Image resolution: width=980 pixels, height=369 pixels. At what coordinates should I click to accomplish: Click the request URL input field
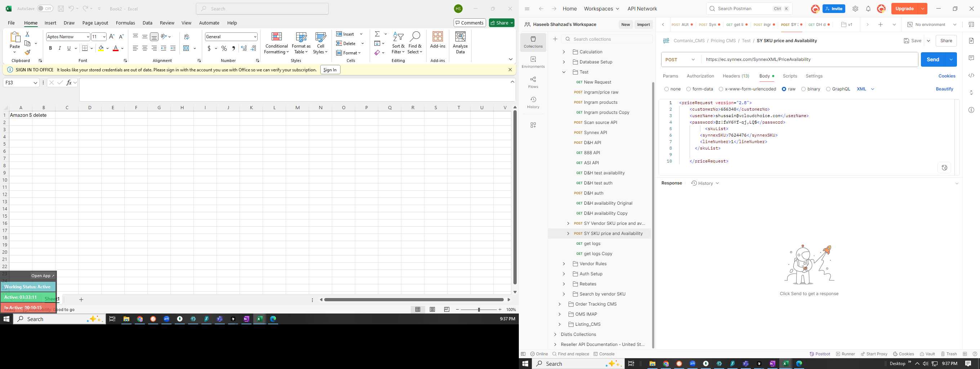click(x=809, y=59)
